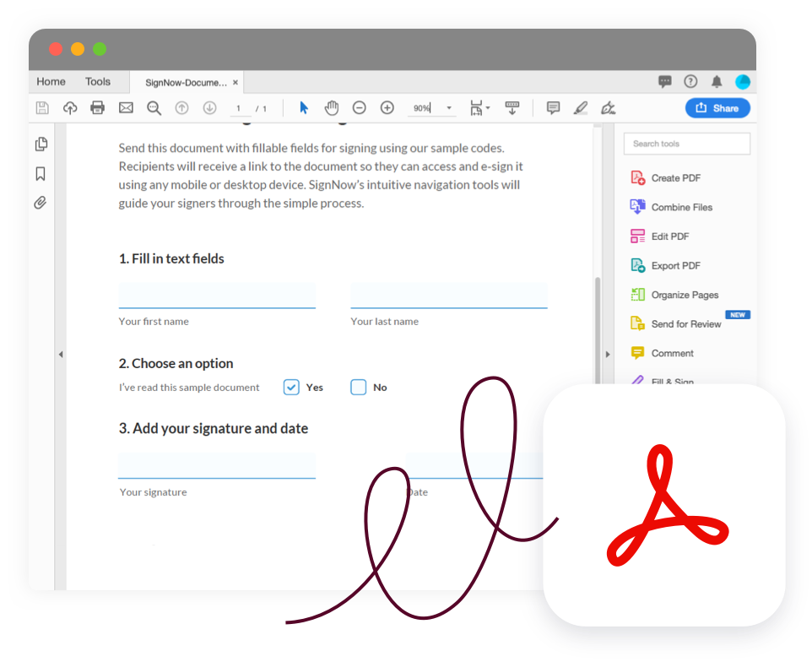This screenshot has width=812, height=662.
Task: Collapse right tools pane arrow
Action: point(608,355)
